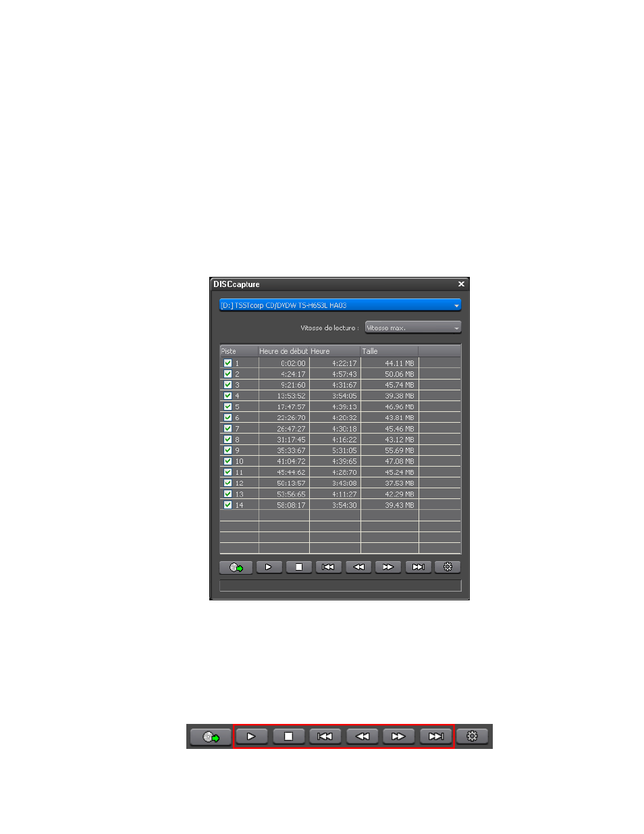Click the rewind button in DISCcapture dialog

(x=358, y=567)
